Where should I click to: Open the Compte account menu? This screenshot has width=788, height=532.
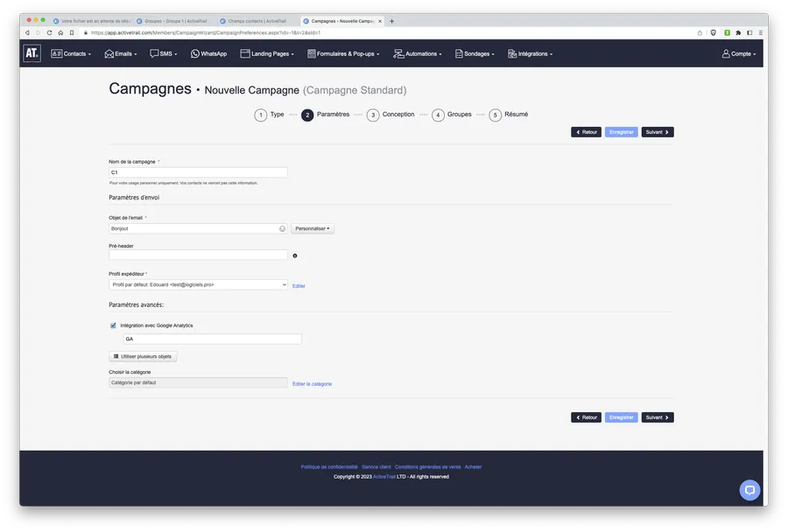tap(739, 53)
